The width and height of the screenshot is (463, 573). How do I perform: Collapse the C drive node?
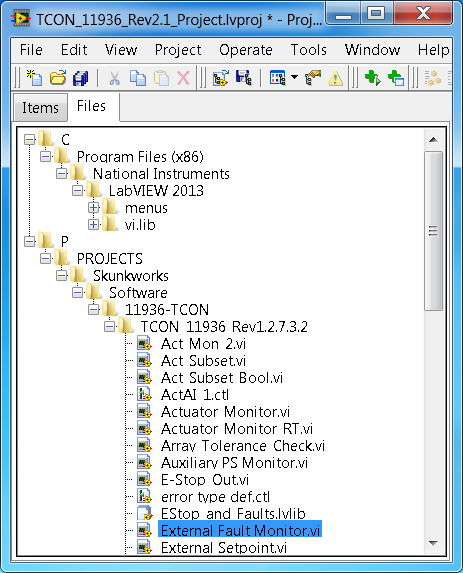point(30,139)
